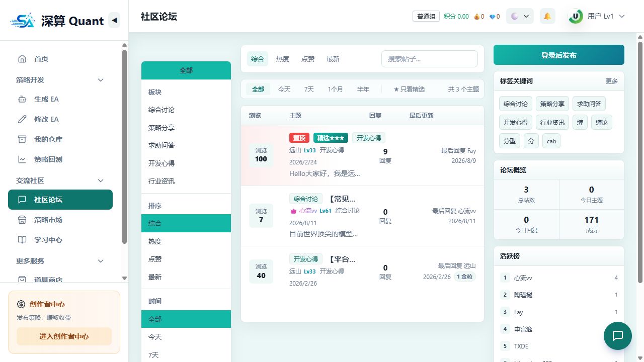Open notifications bell icon
The width and height of the screenshot is (644, 362).
point(547,16)
